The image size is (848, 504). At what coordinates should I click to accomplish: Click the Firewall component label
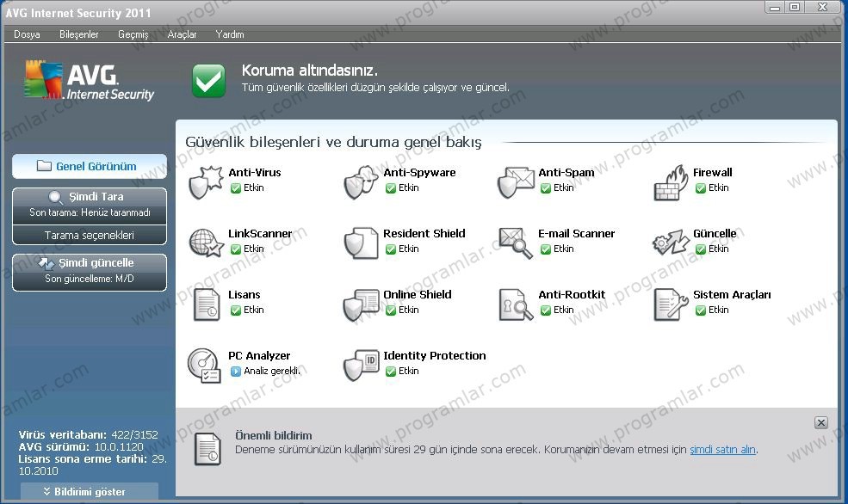click(x=712, y=172)
